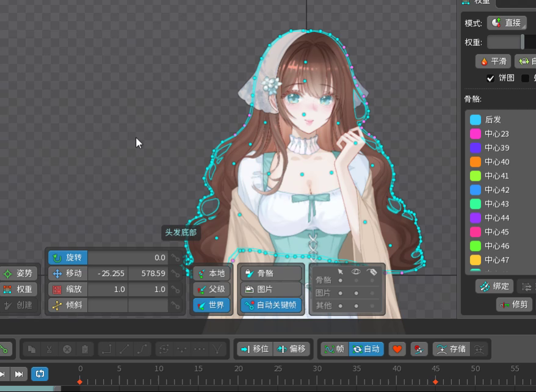The width and height of the screenshot is (536, 392).
Task: Jump to the last frame of animation
Action: (x=19, y=374)
